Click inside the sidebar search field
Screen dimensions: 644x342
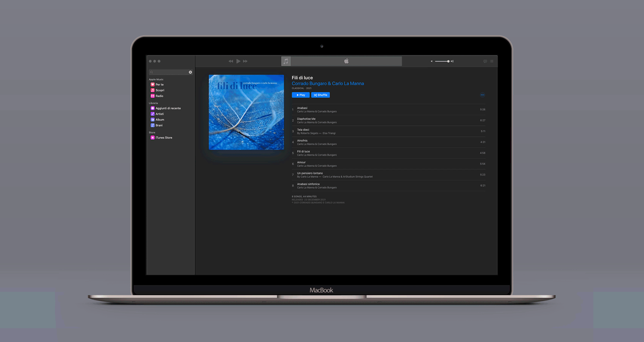(x=171, y=72)
